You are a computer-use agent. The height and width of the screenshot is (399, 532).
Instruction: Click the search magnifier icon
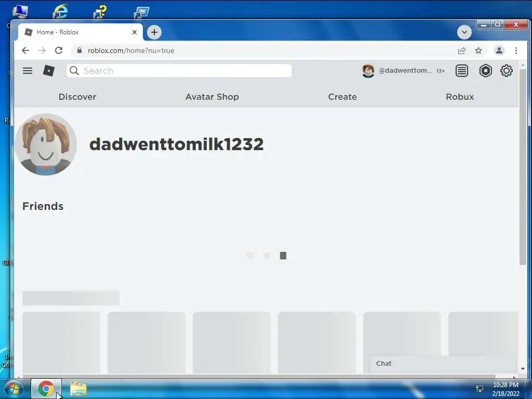tap(74, 71)
